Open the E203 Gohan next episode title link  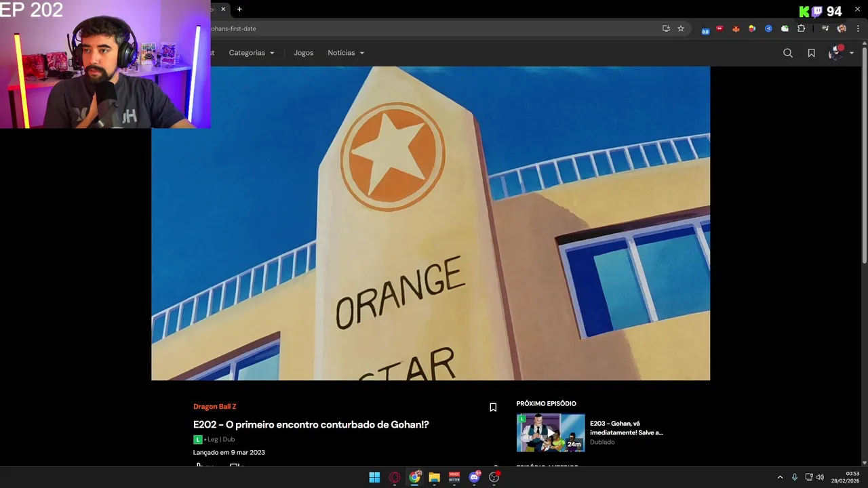(627, 428)
